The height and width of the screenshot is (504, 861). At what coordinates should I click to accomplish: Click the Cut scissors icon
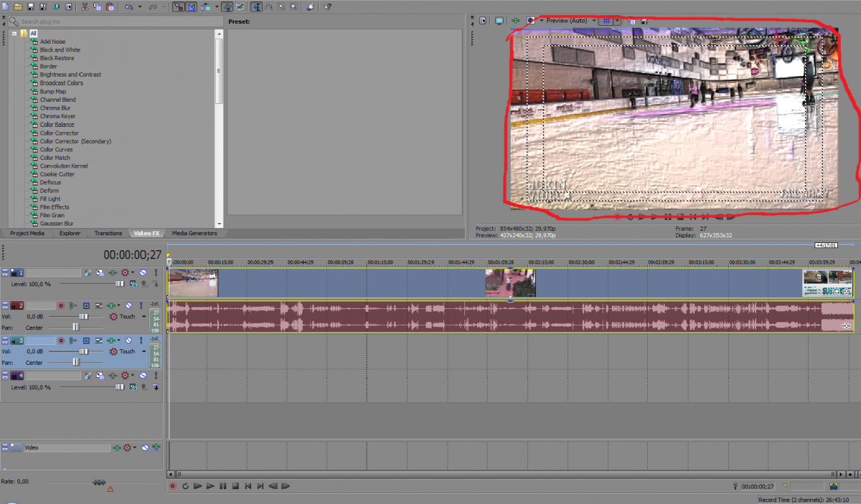85,6
